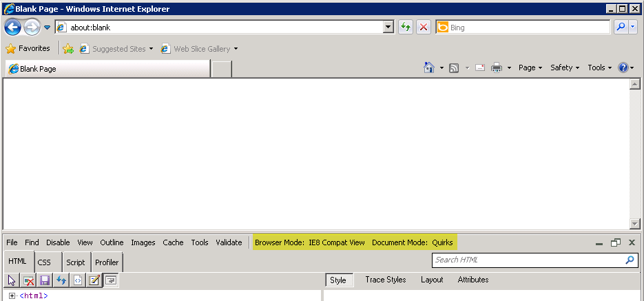Open the Safety menu dropdown
This screenshot has width=644, height=301.
point(565,68)
